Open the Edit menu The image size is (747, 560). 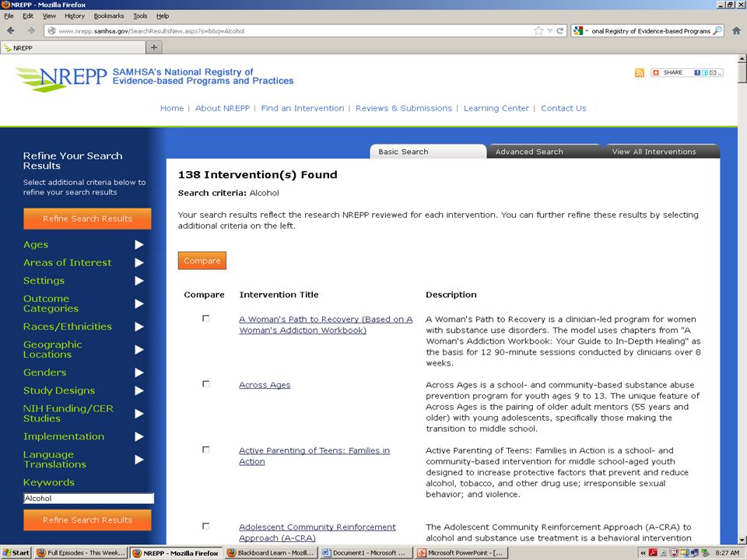[x=28, y=16]
